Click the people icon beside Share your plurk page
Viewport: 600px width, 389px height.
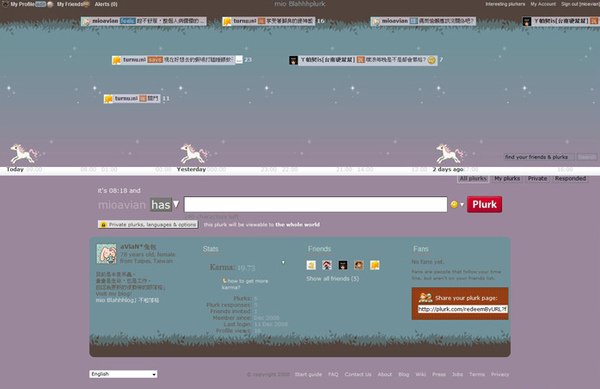point(426,298)
